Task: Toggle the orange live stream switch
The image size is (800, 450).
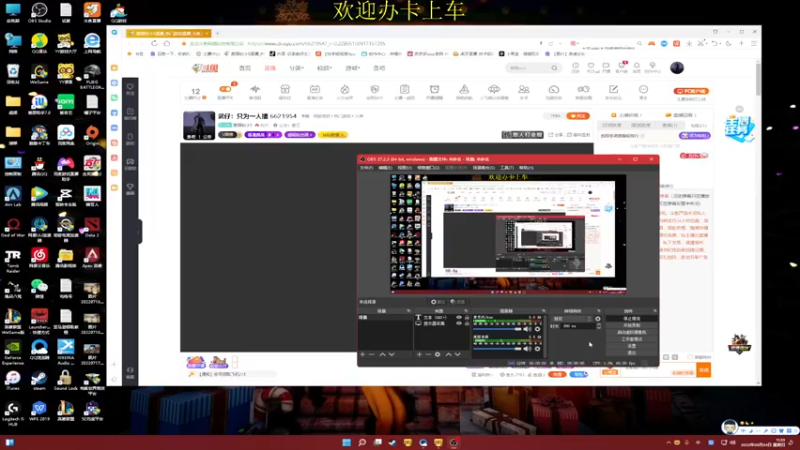Action: click(225, 89)
